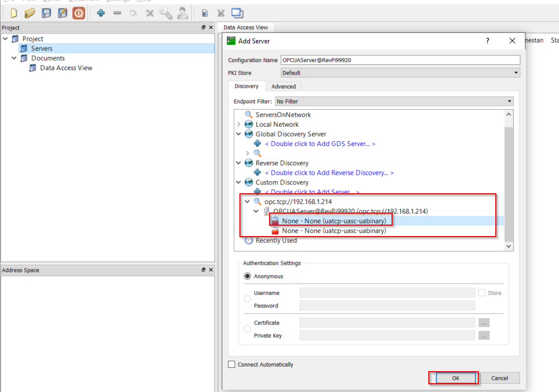Image resolution: width=559 pixels, height=392 pixels.
Task: Select the Anonymous authentication radio button
Action: tap(247, 276)
